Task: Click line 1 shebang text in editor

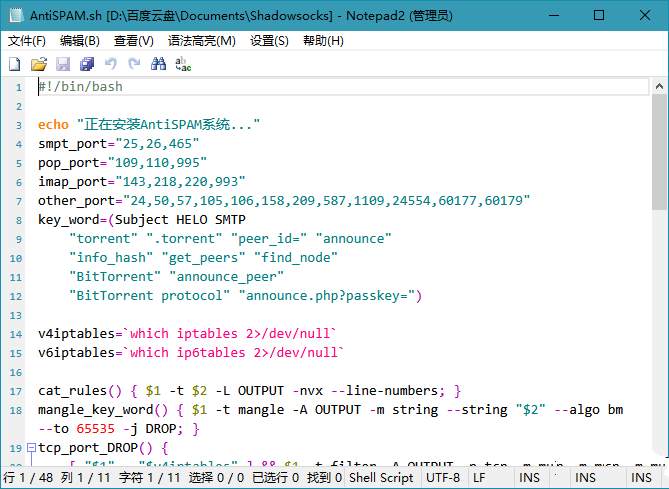Action: (80, 87)
